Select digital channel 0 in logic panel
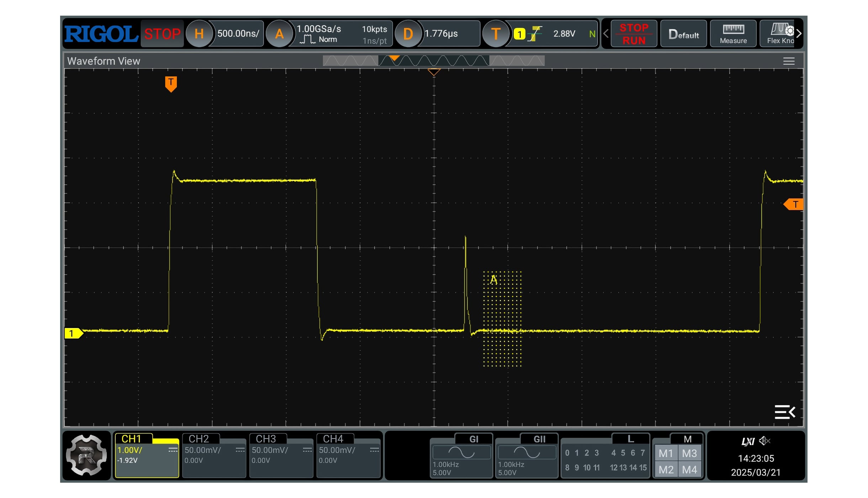This screenshot has height=498, width=868. (x=567, y=453)
